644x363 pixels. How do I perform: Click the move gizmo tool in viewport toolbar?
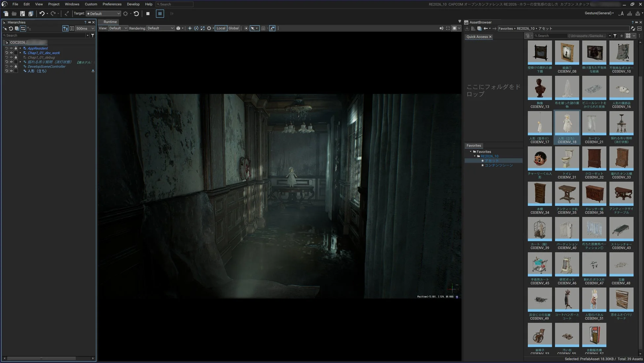pos(190,28)
